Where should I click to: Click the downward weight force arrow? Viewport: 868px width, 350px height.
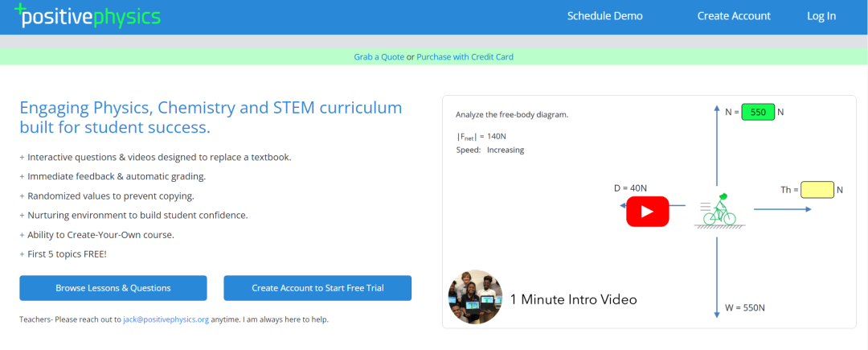click(716, 274)
